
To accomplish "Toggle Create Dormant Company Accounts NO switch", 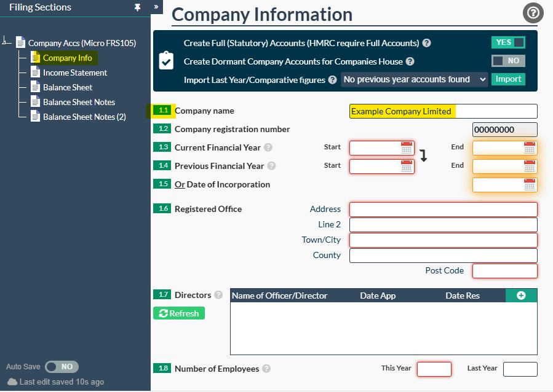I will (x=508, y=61).
